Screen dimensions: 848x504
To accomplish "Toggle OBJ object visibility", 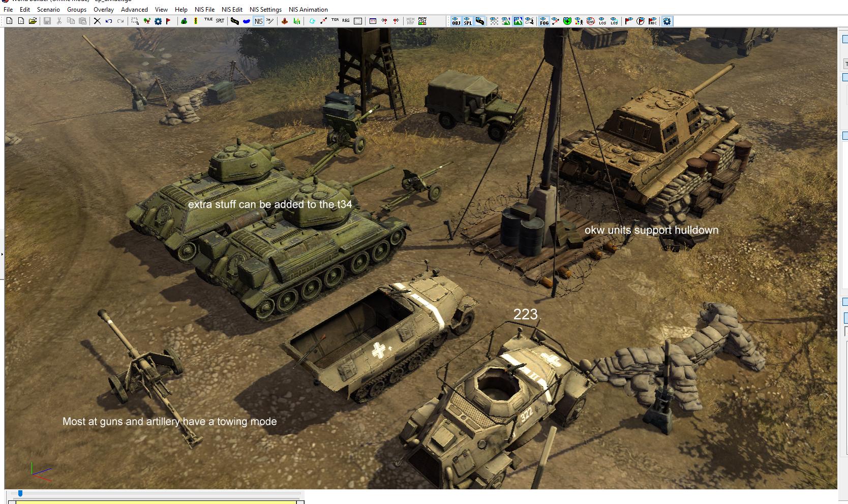I will (456, 21).
